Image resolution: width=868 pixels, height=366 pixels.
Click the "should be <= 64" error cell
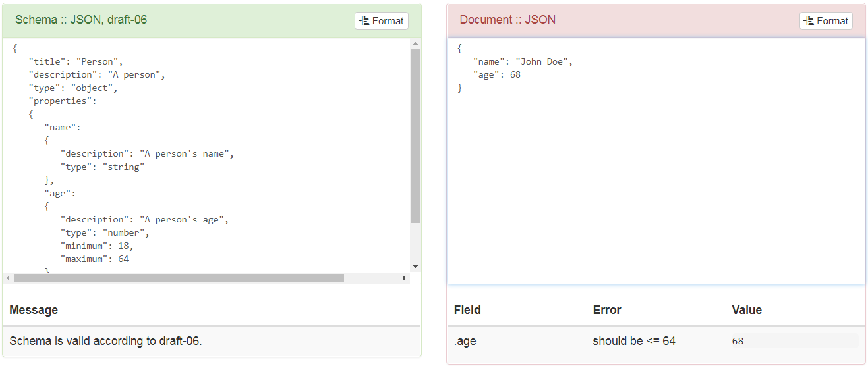pyautogui.click(x=634, y=341)
